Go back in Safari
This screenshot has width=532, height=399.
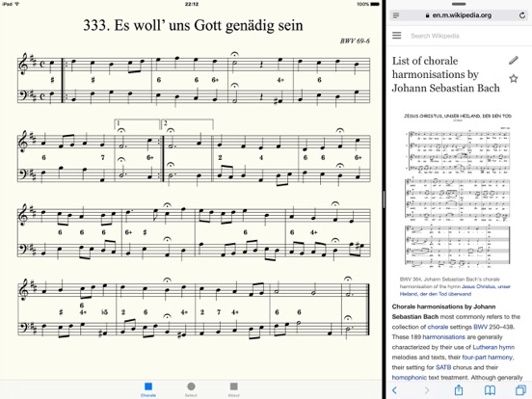[x=394, y=390]
